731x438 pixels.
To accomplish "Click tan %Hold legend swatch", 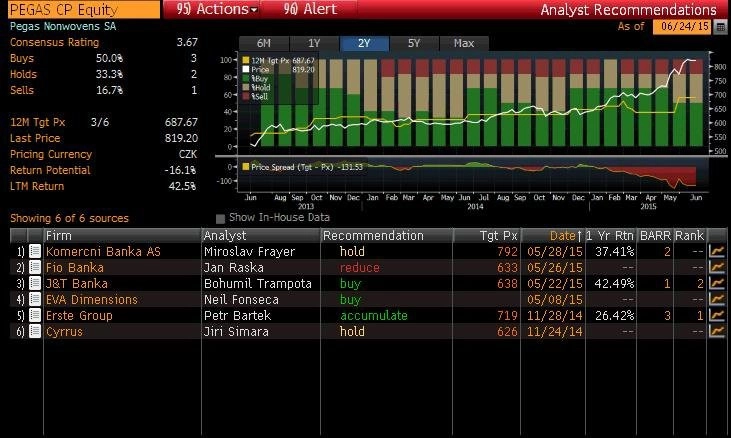I will (246, 87).
